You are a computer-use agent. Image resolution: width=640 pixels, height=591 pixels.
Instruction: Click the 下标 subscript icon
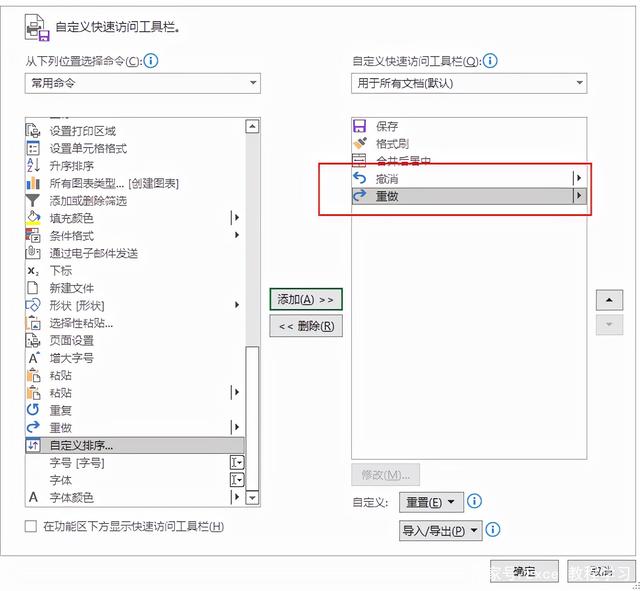[33, 271]
